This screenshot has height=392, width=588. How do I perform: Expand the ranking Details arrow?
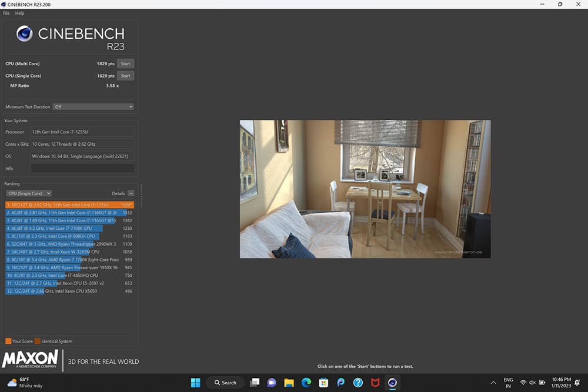pyautogui.click(x=131, y=193)
